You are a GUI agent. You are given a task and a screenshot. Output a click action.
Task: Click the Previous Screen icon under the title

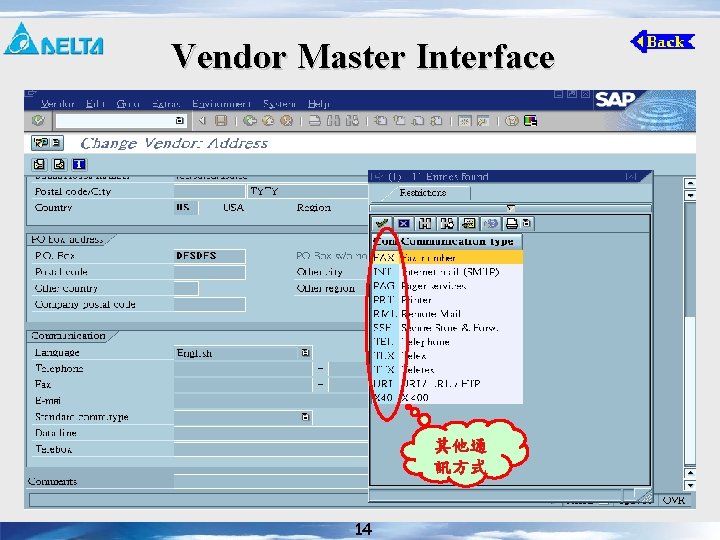click(x=39, y=164)
